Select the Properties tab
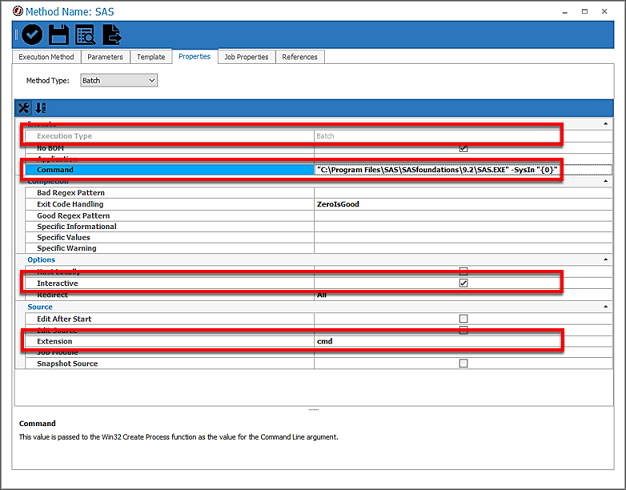 [194, 56]
